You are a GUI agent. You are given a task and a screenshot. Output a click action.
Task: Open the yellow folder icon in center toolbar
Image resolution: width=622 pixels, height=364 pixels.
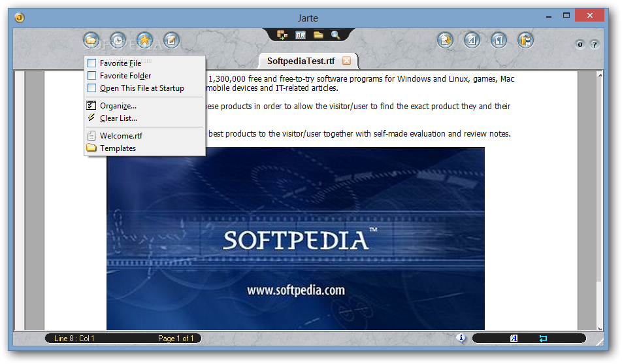coord(318,35)
